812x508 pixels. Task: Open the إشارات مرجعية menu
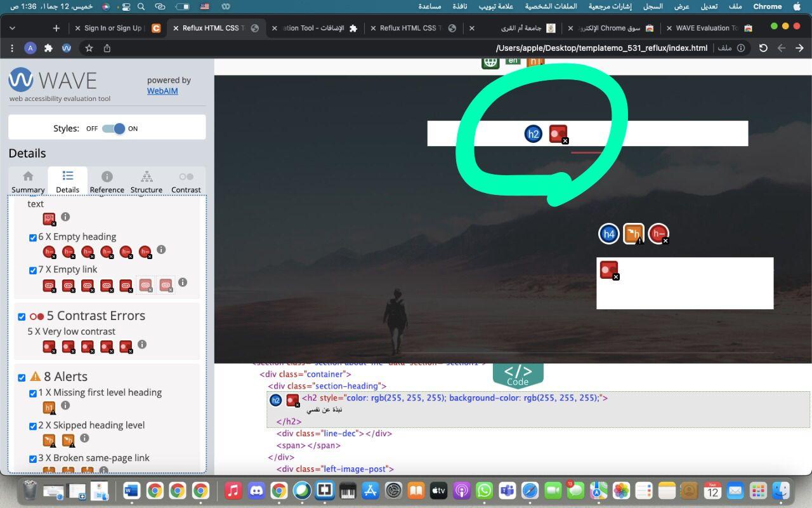point(610,6)
